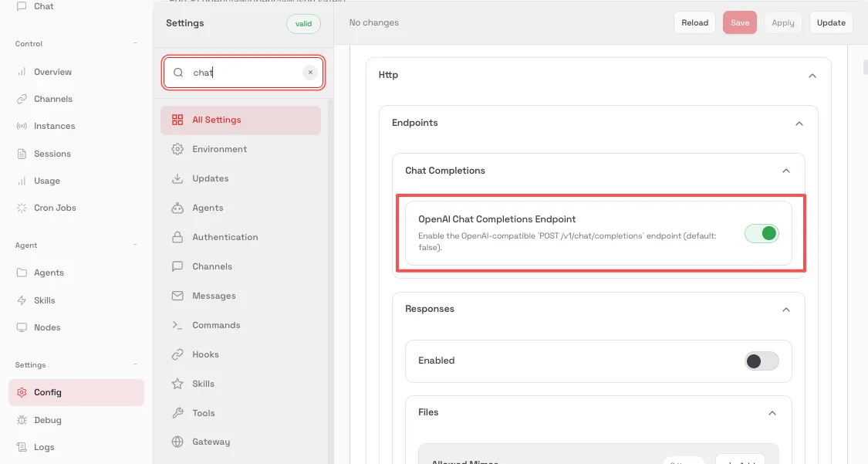Select the Agents robot icon in settings list
Screen dimensions: 868x464
tap(177, 208)
